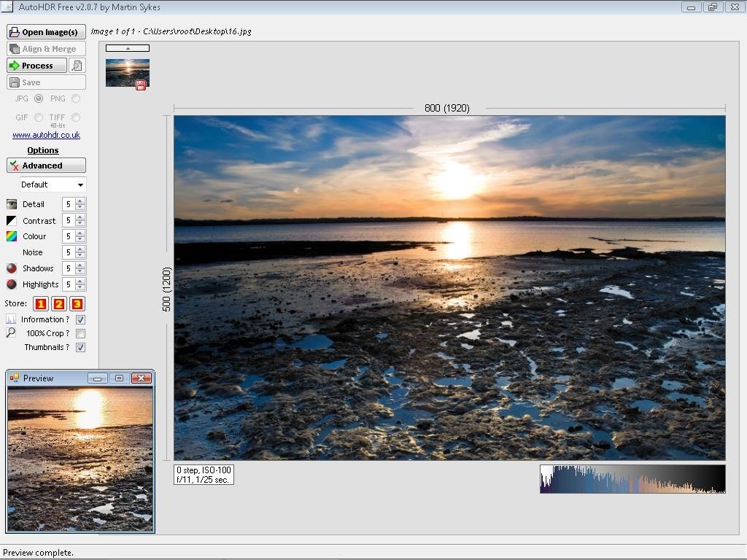This screenshot has width=747, height=560.
Task: Increase the Highlights value with up arrow
Action: point(80,281)
